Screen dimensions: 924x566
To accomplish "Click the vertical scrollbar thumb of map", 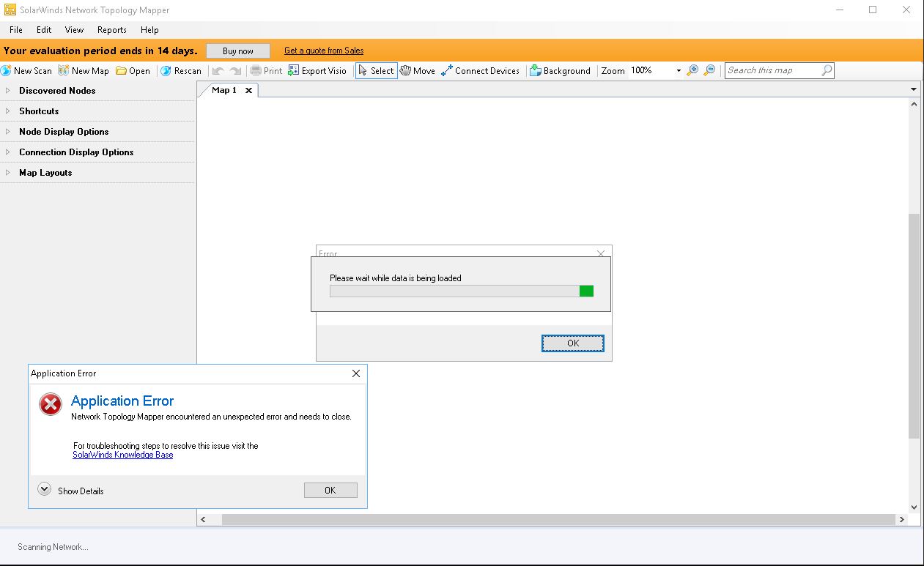I will coord(914,326).
